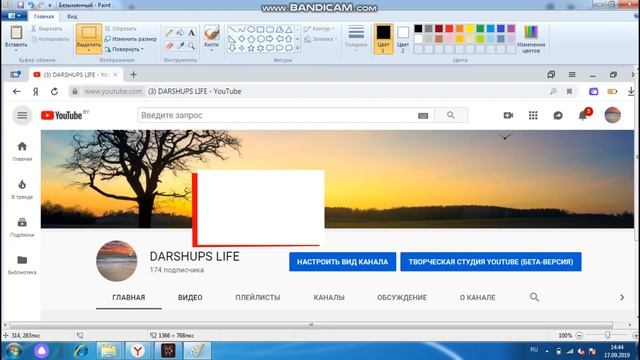640x360 pixels.
Task: Select the Eraser tool in Paint
Action: click(169, 45)
